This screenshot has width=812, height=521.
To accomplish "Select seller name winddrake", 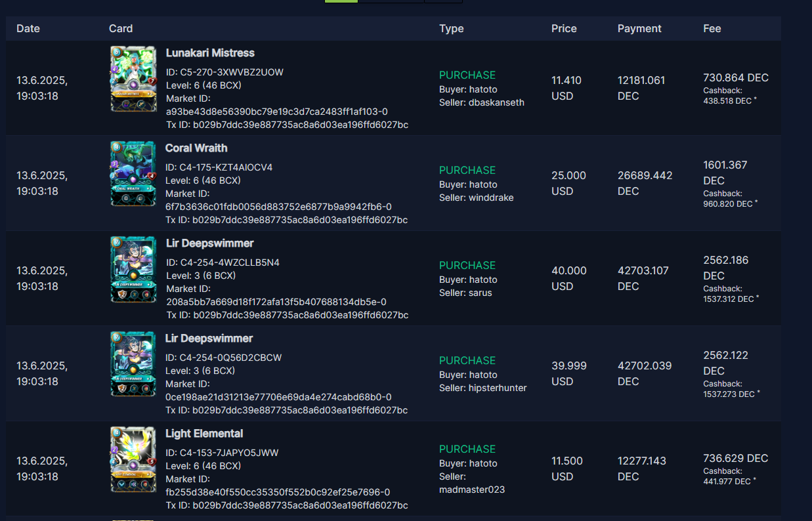I will (491, 198).
